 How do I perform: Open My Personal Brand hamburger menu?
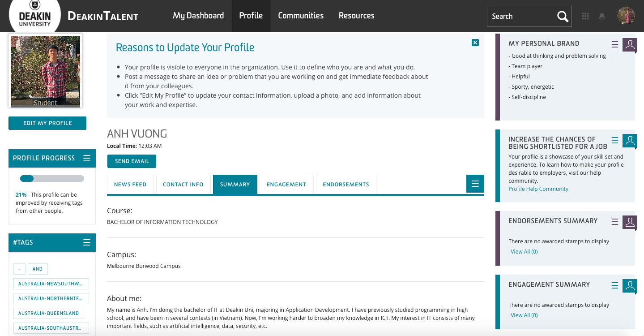tap(615, 44)
